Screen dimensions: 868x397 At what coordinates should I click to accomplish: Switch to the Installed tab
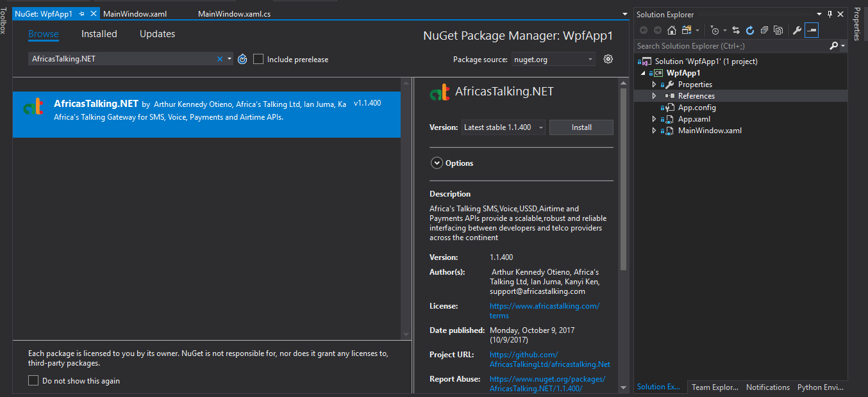click(x=99, y=34)
